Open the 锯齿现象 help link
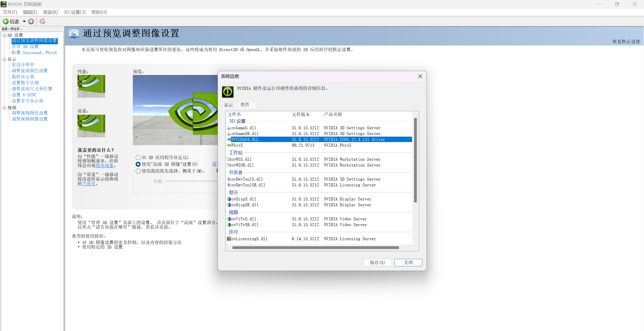The image size is (644, 331). point(105,165)
